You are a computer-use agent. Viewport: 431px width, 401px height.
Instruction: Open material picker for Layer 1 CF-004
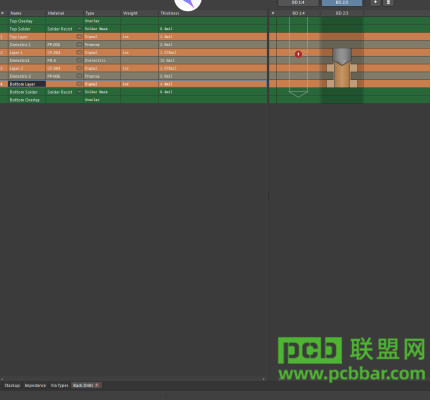click(x=79, y=53)
